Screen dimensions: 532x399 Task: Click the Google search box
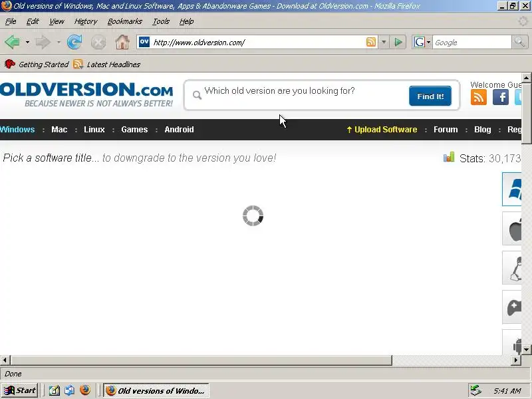point(471,43)
